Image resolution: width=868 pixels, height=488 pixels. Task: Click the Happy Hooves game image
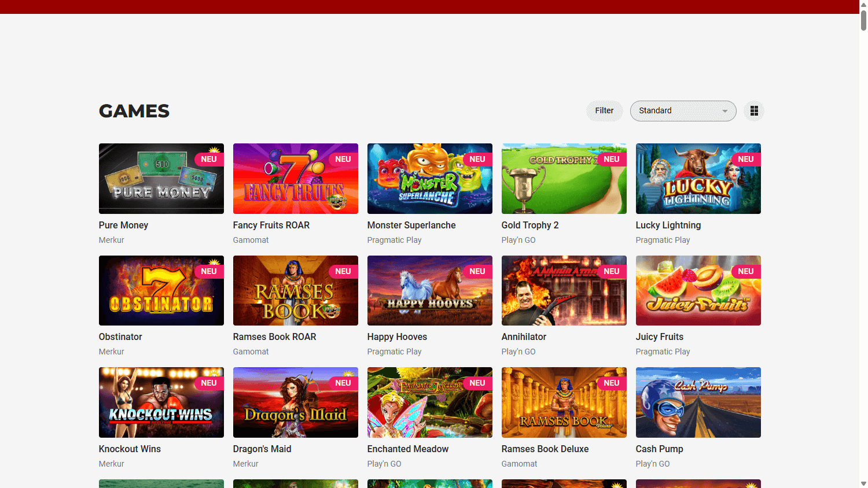[429, 290]
